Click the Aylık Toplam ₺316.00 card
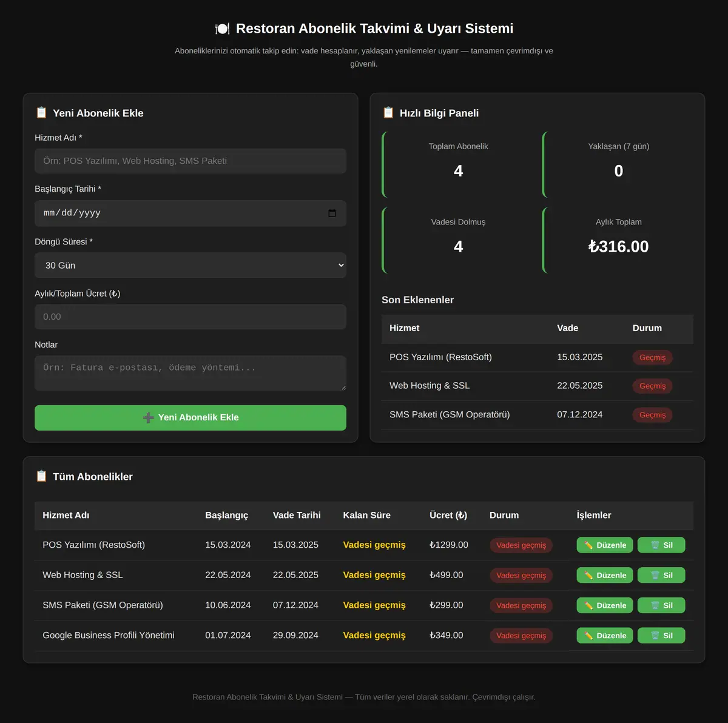 (618, 240)
